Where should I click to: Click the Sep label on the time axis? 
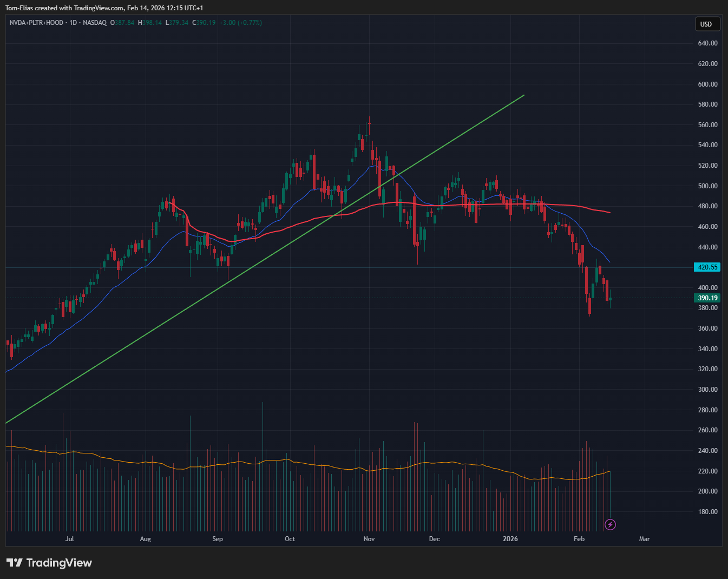click(218, 539)
